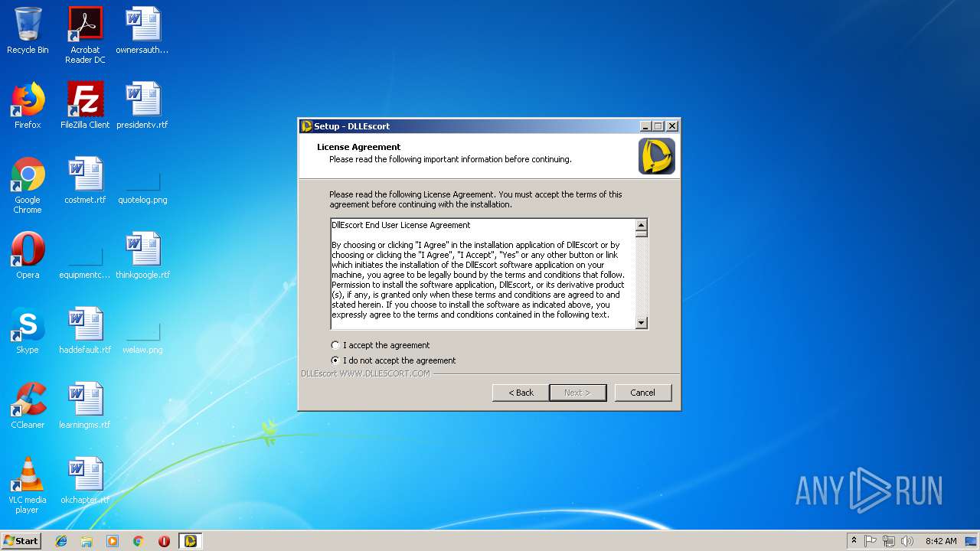Open the Windows Start menu
The height and width of the screenshot is (551, 980).
(x=21, y=541)
